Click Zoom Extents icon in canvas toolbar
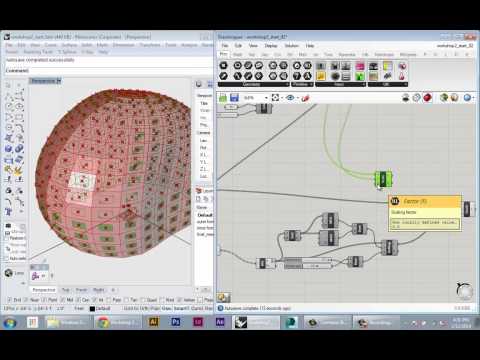The image size is (480, 360). pos(275,98)
